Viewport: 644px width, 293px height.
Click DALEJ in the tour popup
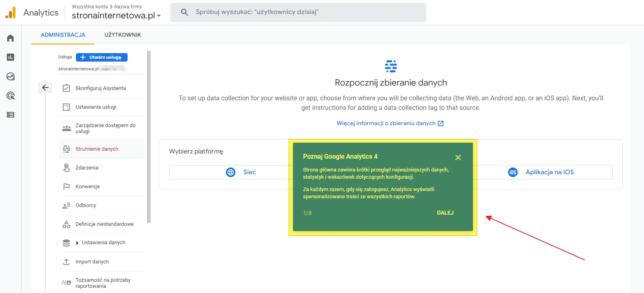tap(445, 213)
